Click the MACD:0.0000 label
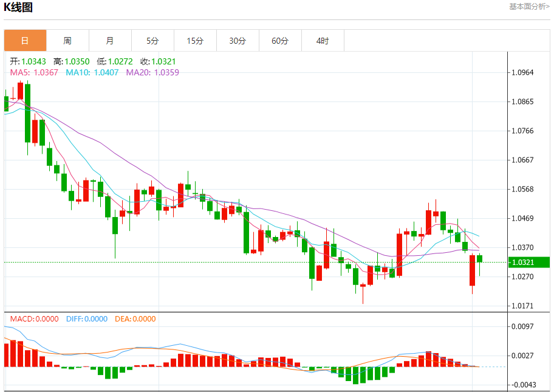The height and width of the screenshot is (392, 554). (34, 319)
